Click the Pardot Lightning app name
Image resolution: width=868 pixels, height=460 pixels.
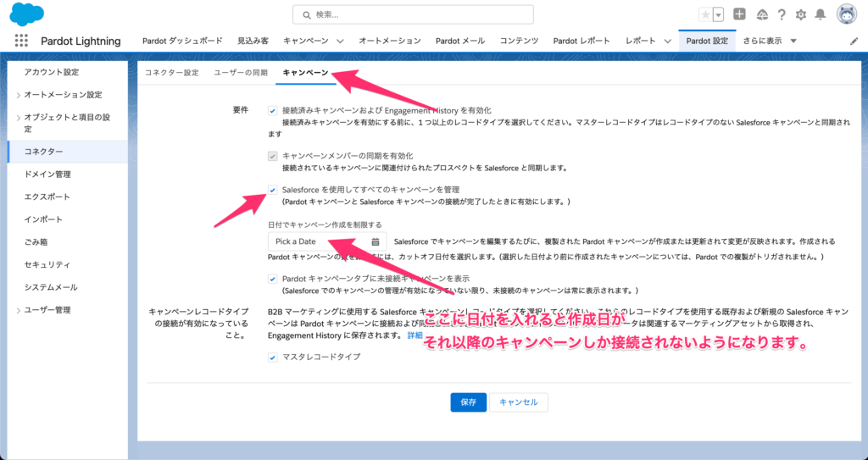81,41
